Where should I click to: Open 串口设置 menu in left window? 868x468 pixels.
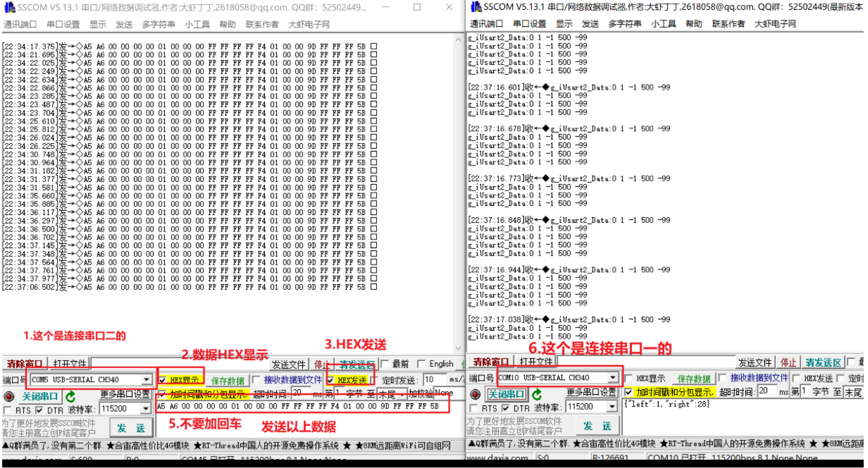[x=63, y=24]
